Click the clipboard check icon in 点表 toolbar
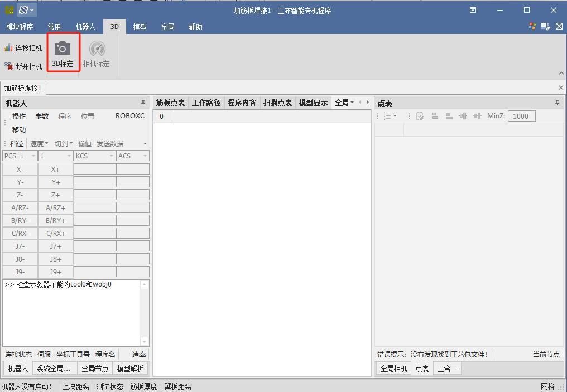 (420, 116)
